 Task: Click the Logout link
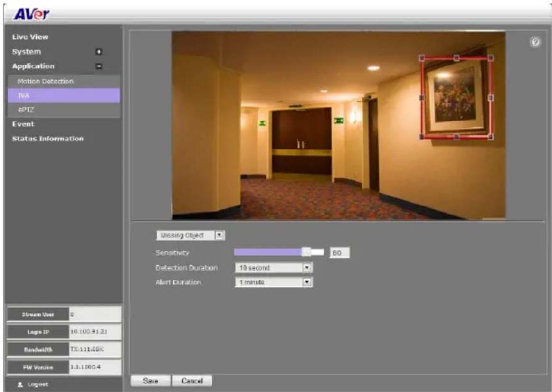[38, 384]
